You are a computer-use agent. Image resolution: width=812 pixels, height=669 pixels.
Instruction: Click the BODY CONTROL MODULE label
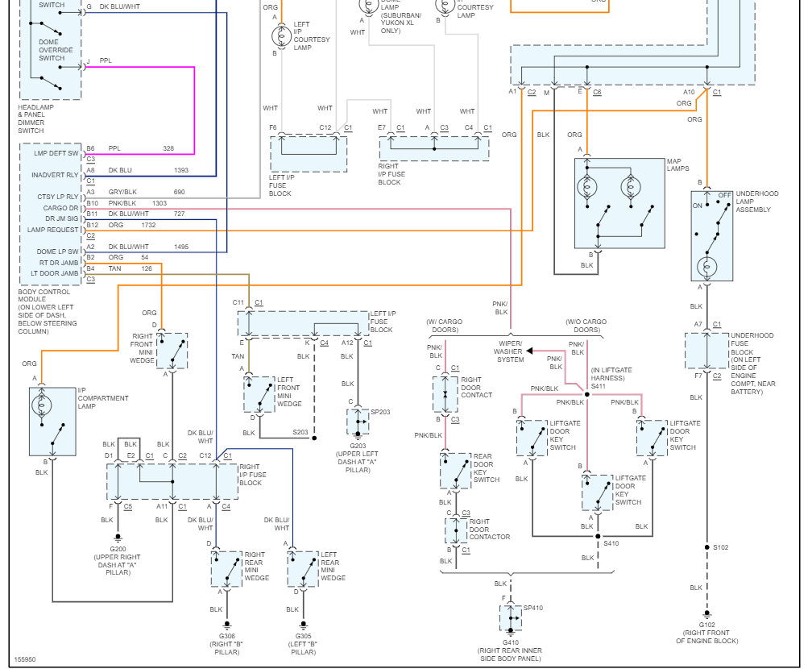(x=47, y=311)
